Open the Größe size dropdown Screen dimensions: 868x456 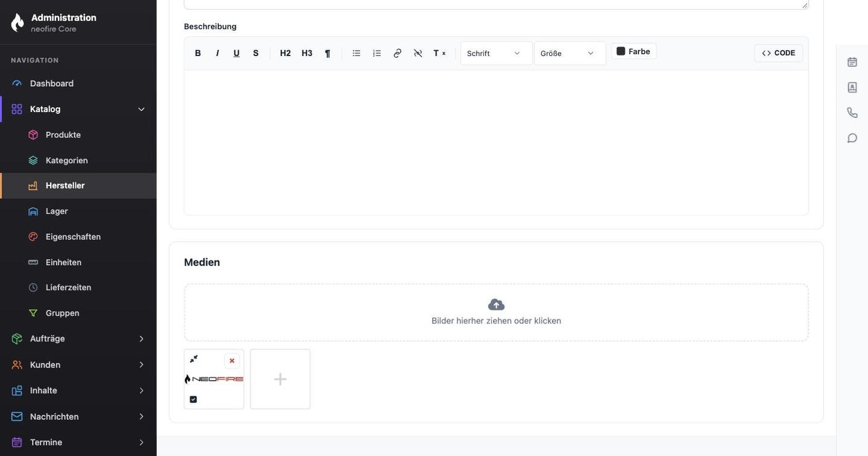(x=570, y=53)
